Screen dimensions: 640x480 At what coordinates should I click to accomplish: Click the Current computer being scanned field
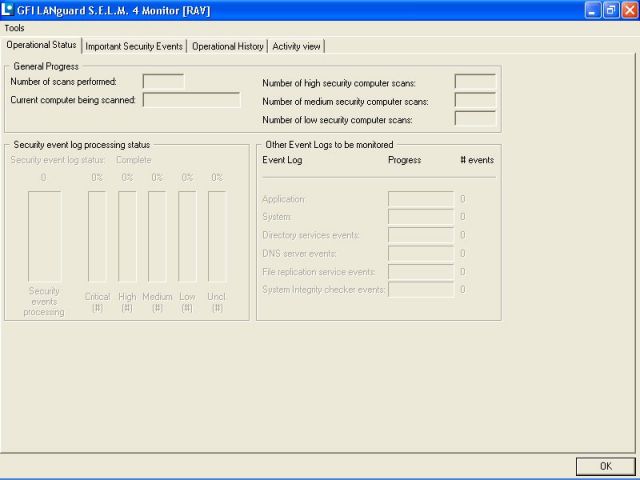(x=191, y=100)
